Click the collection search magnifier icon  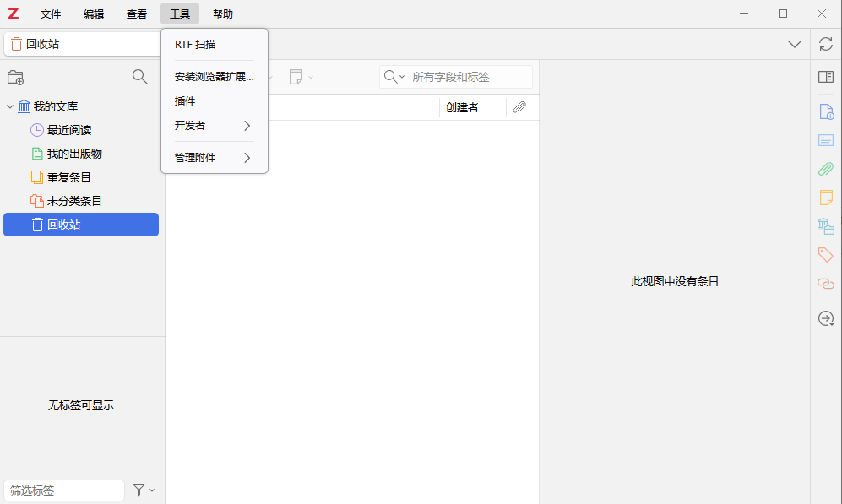pyautogui.click(x=139, y=77)
